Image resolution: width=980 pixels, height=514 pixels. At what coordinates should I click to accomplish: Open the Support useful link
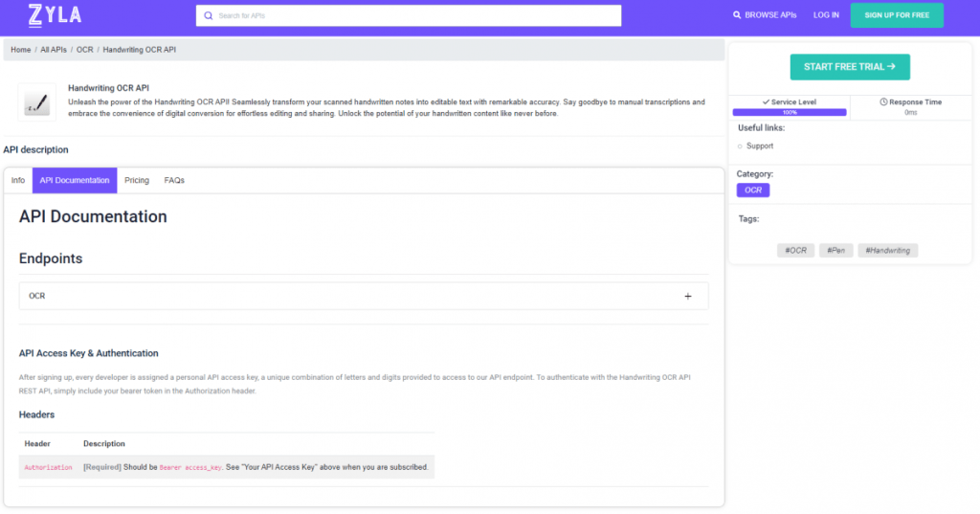point(759,145)
